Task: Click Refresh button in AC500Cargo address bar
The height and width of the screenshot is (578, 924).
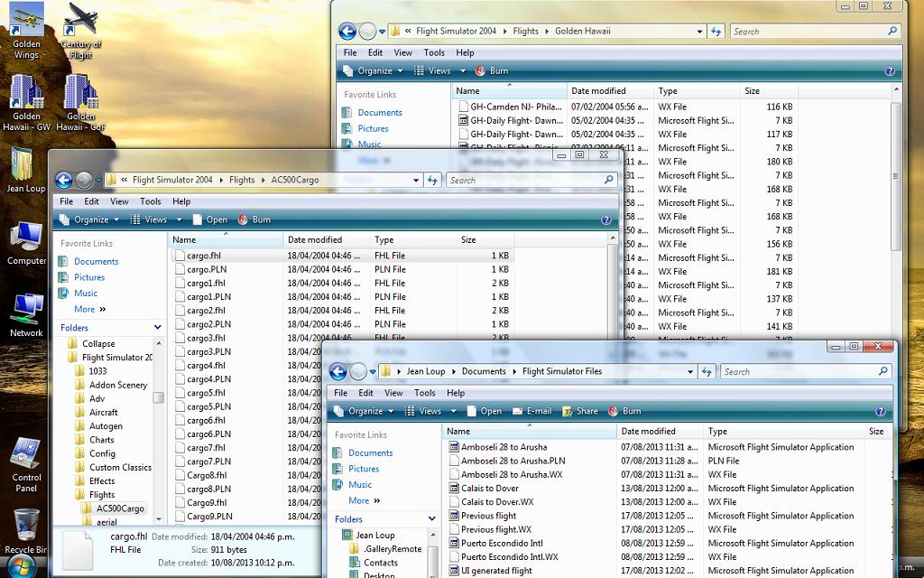Action: point(432,181)
